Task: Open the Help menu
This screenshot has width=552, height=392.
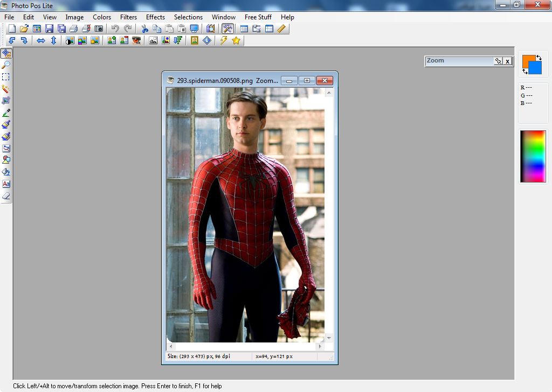Action: [287, 17]
